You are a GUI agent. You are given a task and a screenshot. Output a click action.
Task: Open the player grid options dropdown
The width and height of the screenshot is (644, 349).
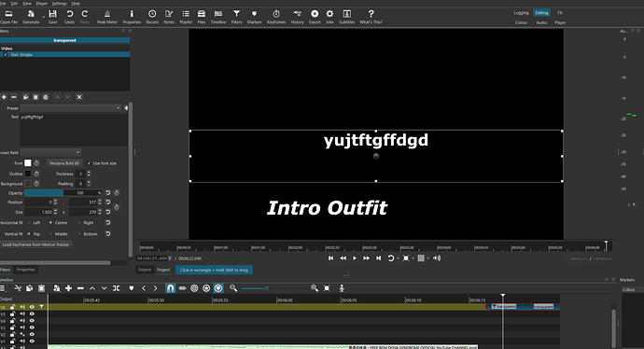(x=428, y=258)
